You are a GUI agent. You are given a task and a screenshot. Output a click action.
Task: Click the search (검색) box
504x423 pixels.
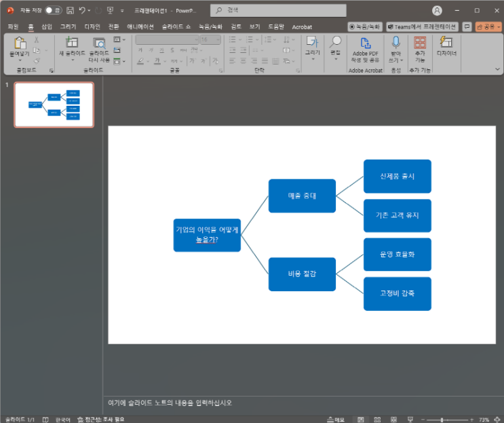tap(278, 10)
